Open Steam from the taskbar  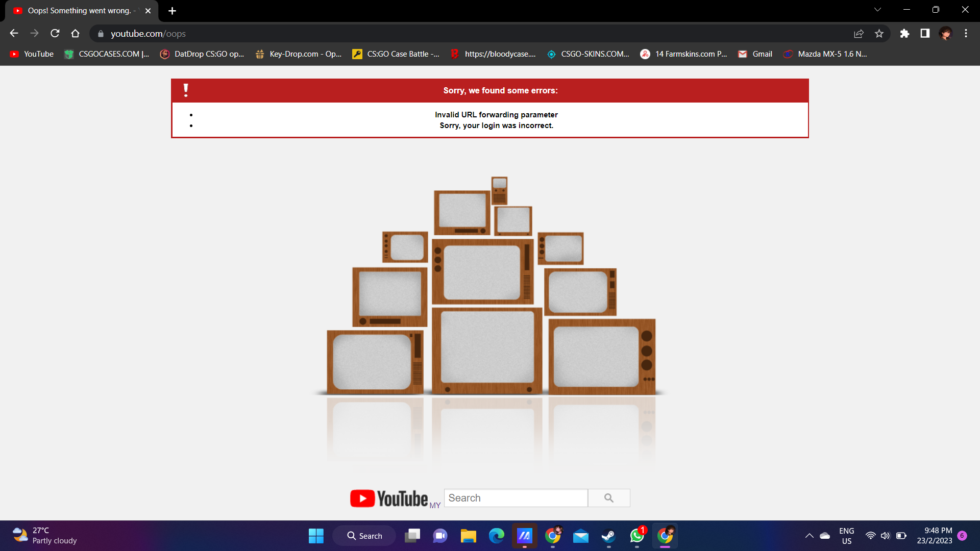(x=608, y=536)
